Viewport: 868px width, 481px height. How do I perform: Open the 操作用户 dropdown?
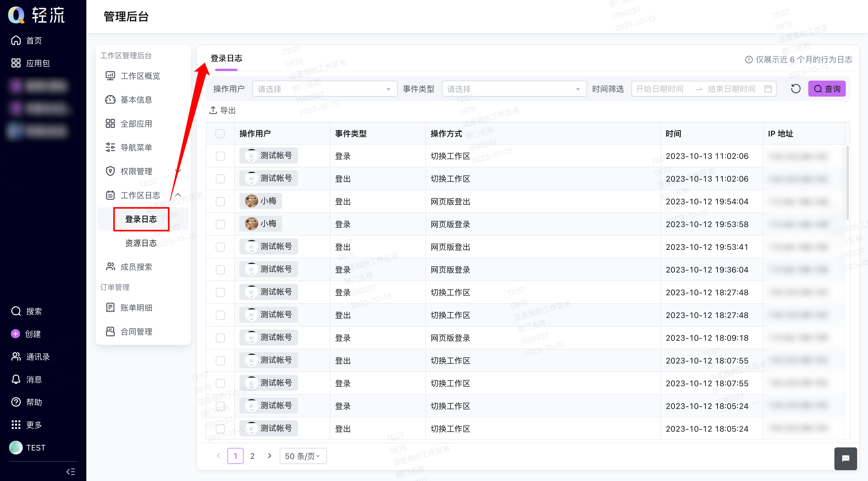[325, 89]
